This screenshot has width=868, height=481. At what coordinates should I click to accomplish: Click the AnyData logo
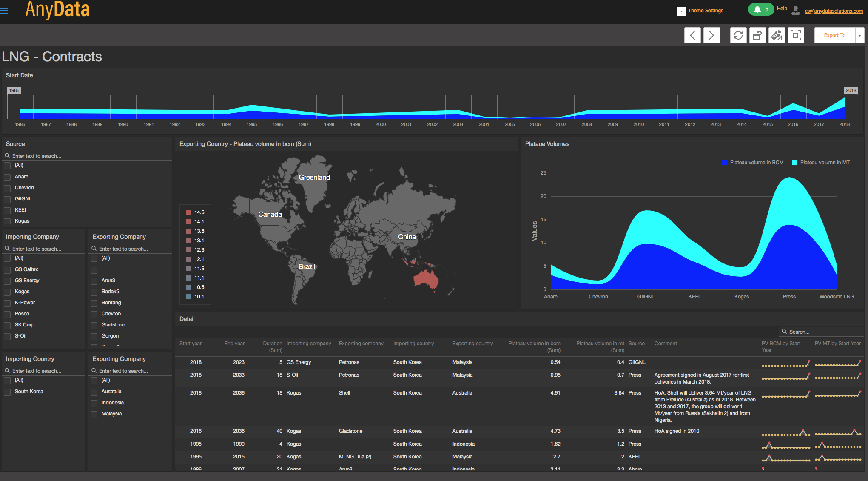tap(57, 9)
